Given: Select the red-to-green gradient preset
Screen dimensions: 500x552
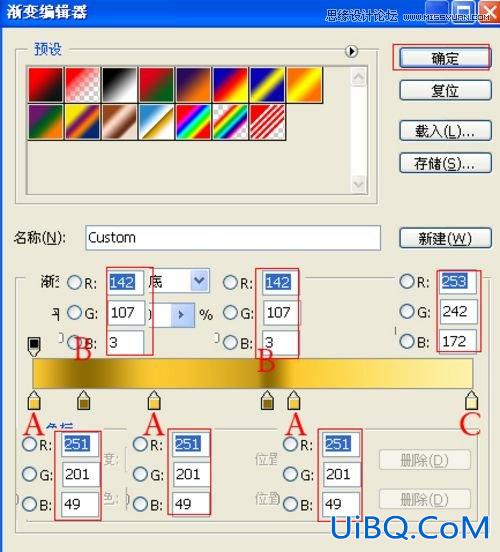Looking at the screenshot, I should click(x=156, y=84).
